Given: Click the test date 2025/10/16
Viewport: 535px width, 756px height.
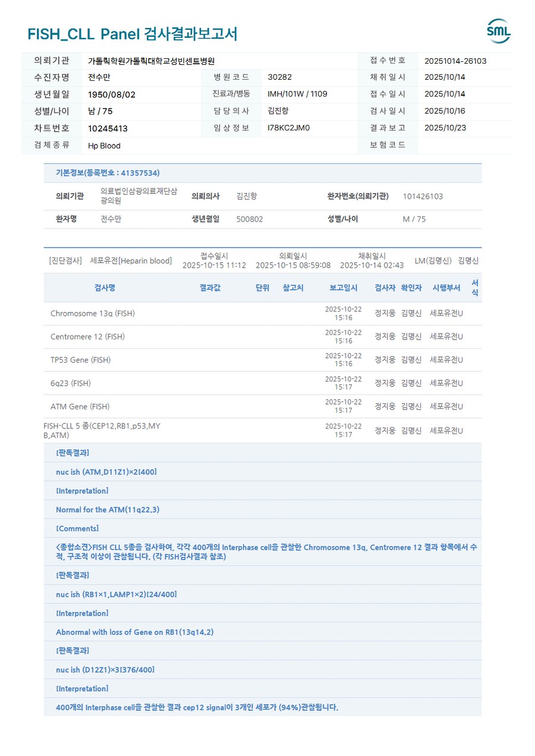Looking at the screenshot, I should [445, 111].
